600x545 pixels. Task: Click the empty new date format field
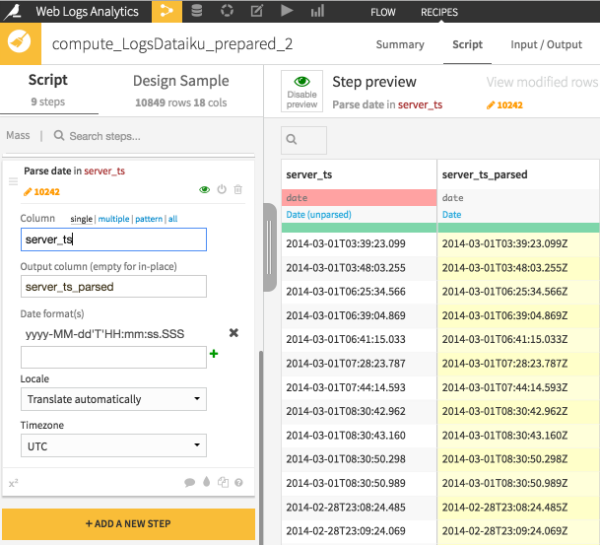[x=114, y=357]
